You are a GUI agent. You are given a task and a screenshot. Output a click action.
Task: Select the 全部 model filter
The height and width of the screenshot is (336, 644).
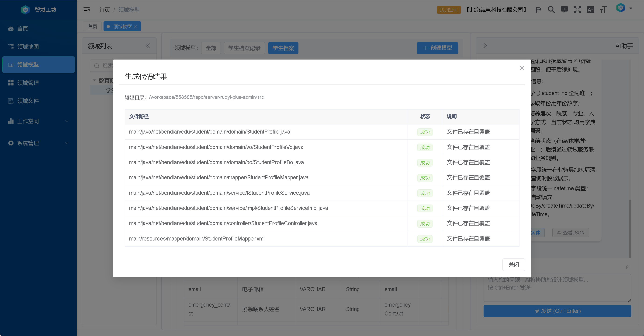tap(211, 48)
